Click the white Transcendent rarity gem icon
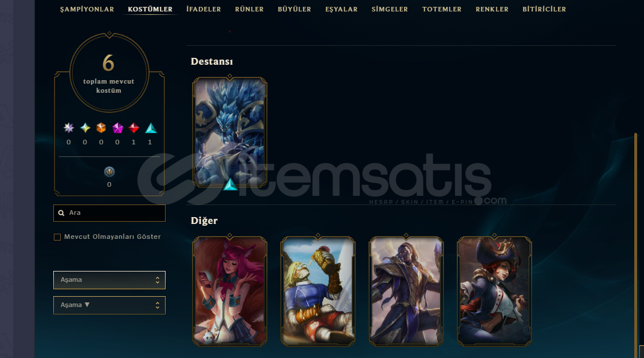644x358 pixels. pos(69,128)
